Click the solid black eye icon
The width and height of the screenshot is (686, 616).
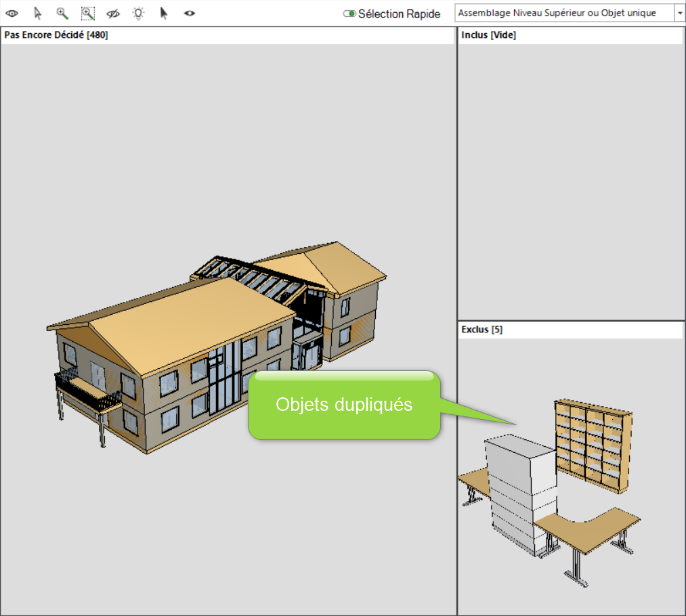click(x=190, y=13)
